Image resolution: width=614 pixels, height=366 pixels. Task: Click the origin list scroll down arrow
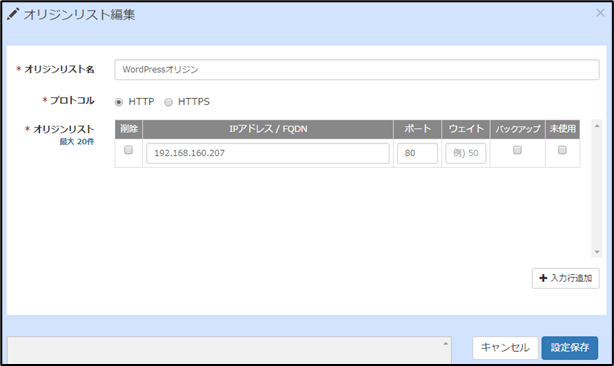click(597, 252)
